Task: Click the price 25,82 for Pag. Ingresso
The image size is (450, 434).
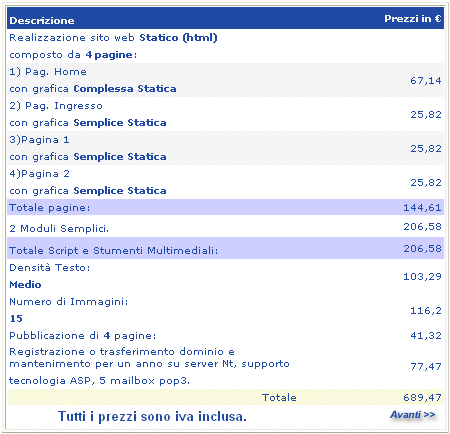Action: click(x=426, y=115)
